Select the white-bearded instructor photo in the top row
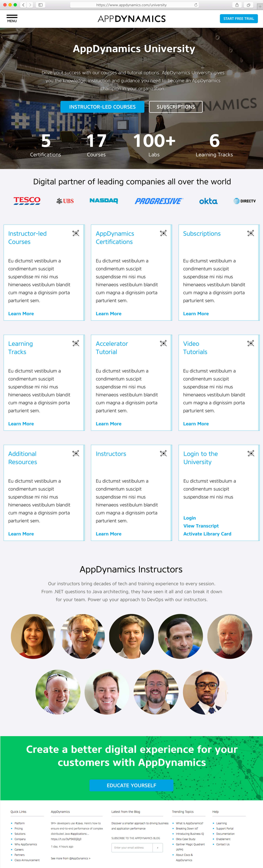This screenshot has height=868, width=263. (x=230, y=636)
